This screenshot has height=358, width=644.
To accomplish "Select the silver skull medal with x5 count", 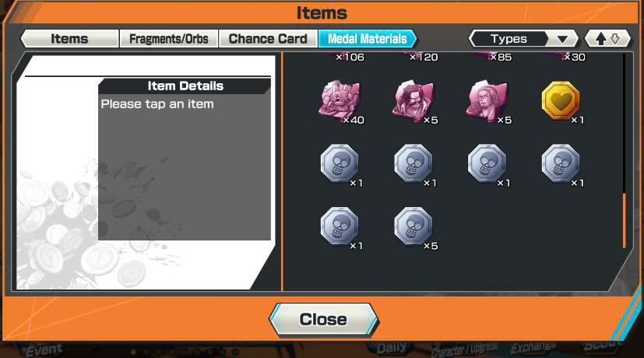I will (x=413, y=227).
